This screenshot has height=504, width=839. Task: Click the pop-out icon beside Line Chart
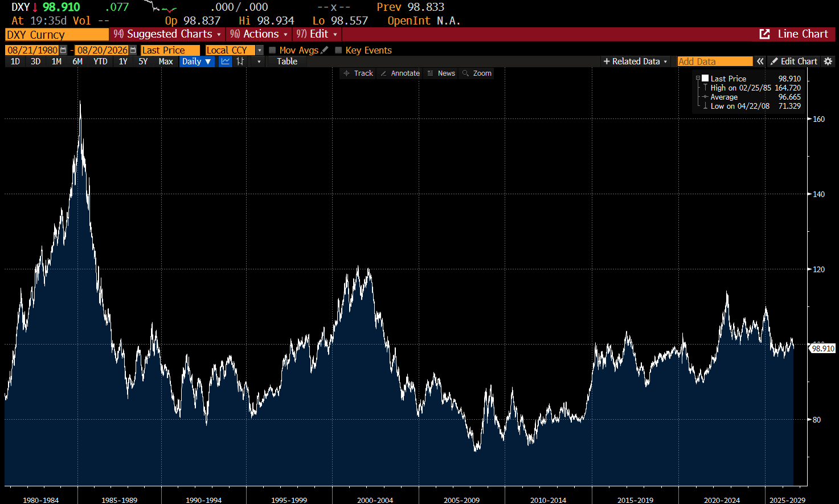click(764, 34)
